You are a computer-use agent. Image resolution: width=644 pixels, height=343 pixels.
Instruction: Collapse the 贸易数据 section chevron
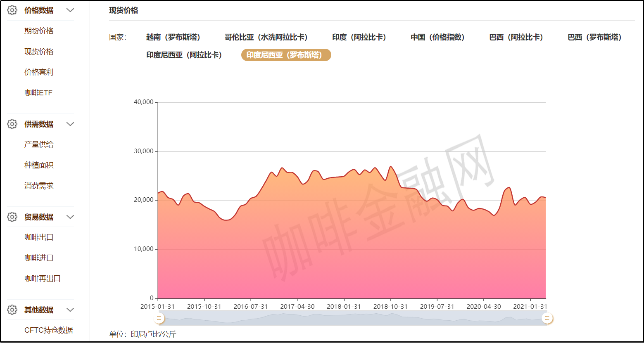coord(70,217)
